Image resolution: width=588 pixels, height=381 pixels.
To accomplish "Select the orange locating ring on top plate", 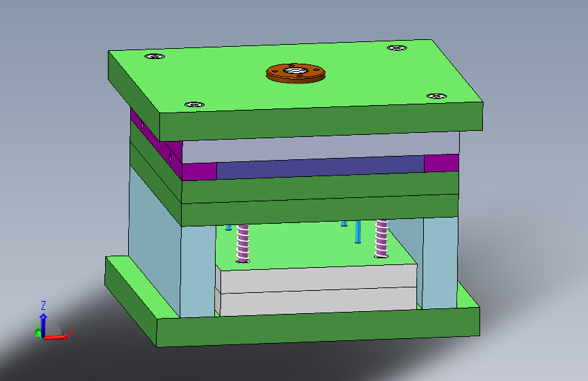I will [x=296, y=73].
